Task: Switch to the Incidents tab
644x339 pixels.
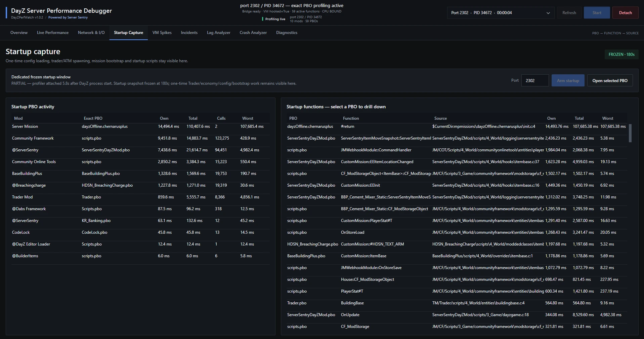Action: (189, 33)
